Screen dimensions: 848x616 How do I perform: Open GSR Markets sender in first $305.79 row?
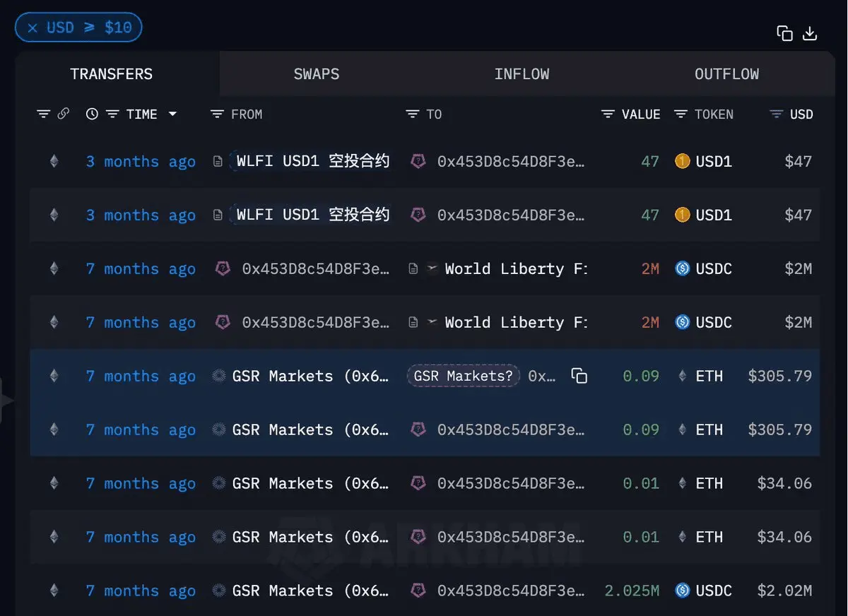point(311,377)
